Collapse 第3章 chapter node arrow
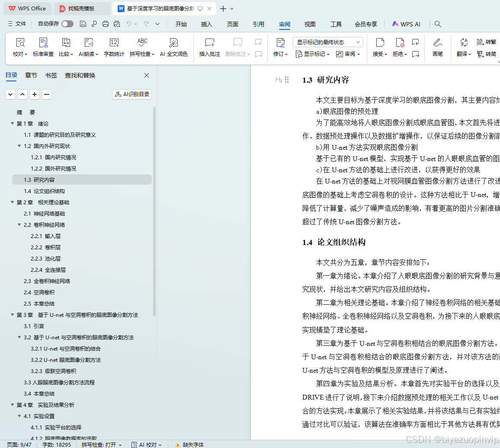Screen dimensions: 500x448 (x=13, y=315)
